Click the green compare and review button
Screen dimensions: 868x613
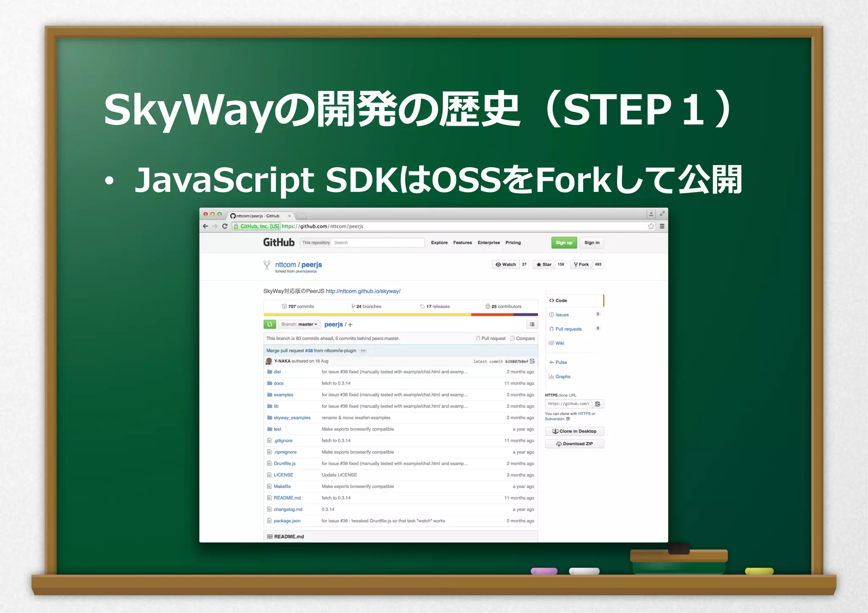click(270, 325)
